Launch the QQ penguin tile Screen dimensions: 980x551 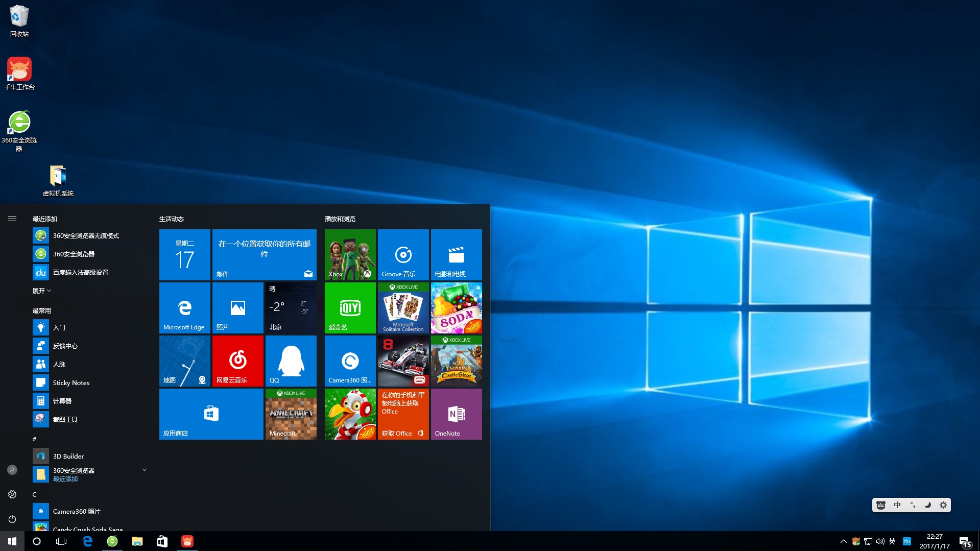pos(291,361)
